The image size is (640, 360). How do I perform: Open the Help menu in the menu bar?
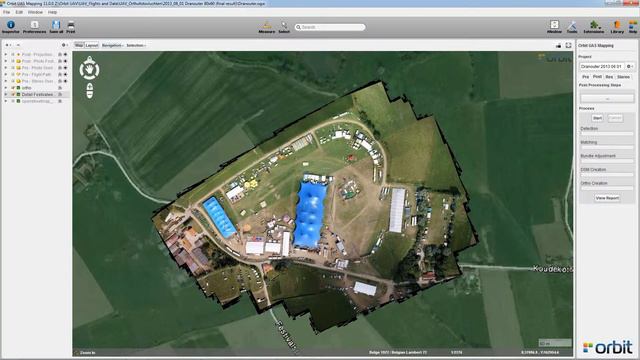(x=52, y=12)
